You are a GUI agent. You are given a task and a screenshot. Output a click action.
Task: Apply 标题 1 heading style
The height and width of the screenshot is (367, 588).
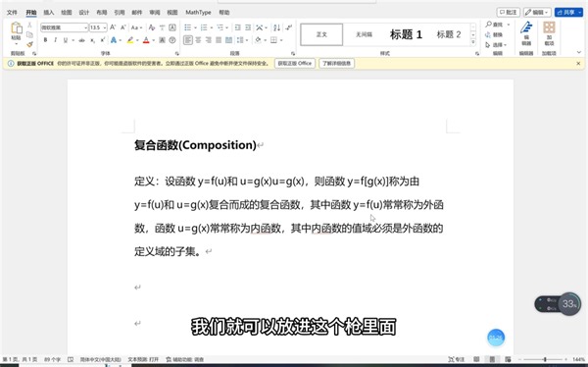406,34
